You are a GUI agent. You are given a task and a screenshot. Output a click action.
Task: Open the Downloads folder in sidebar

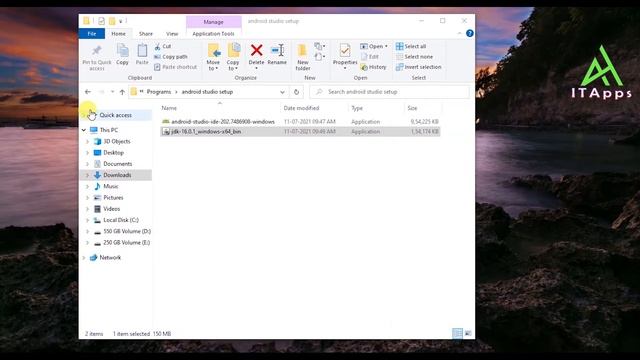[x=117, y=175]
